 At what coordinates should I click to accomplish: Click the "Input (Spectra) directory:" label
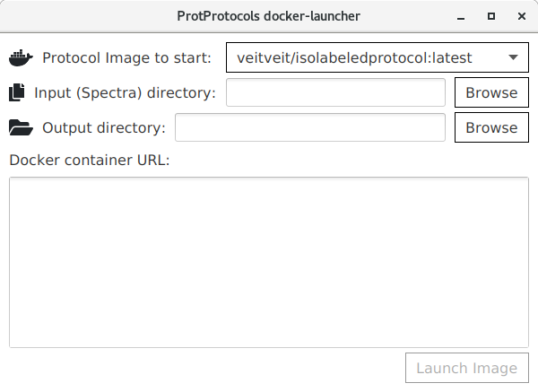126,92
